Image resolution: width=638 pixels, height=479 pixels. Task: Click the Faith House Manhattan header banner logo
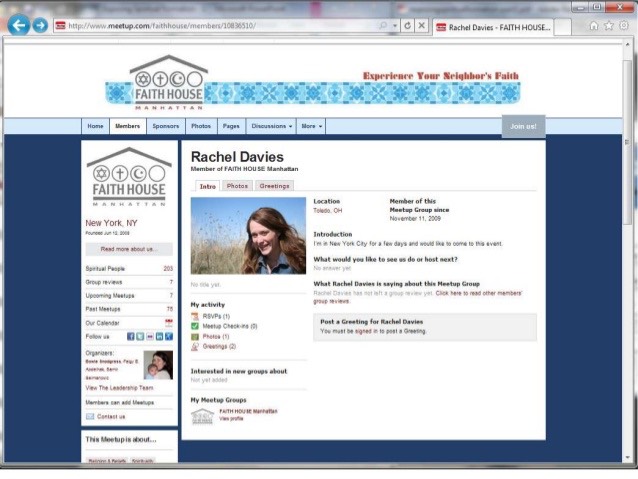point(168,83)
